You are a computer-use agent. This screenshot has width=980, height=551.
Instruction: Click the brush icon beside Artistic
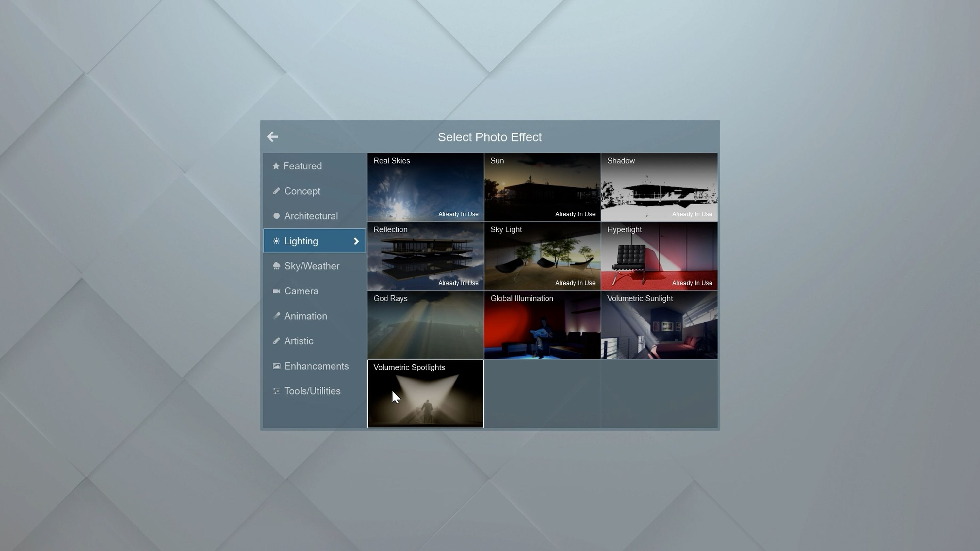(x=277, y=341)
